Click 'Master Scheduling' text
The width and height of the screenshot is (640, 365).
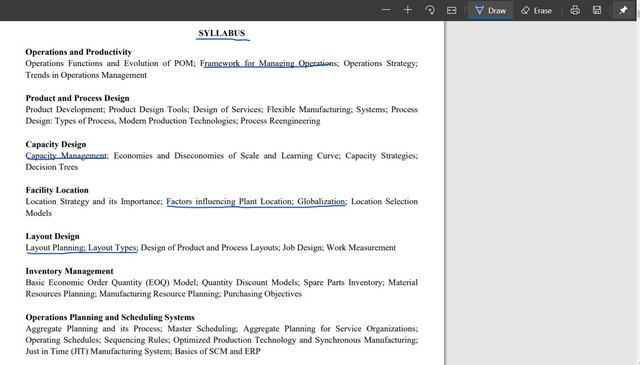[202, 329]
